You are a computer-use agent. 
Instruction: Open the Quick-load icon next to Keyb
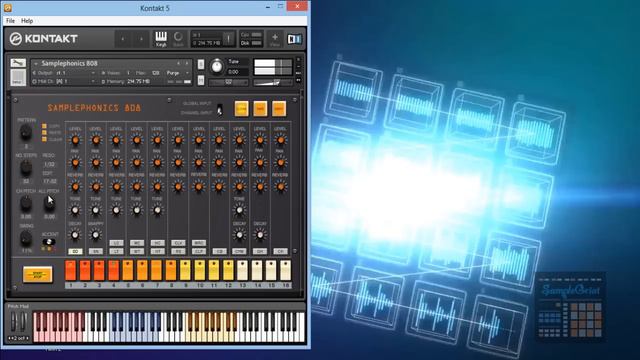(x=178, y=38)
